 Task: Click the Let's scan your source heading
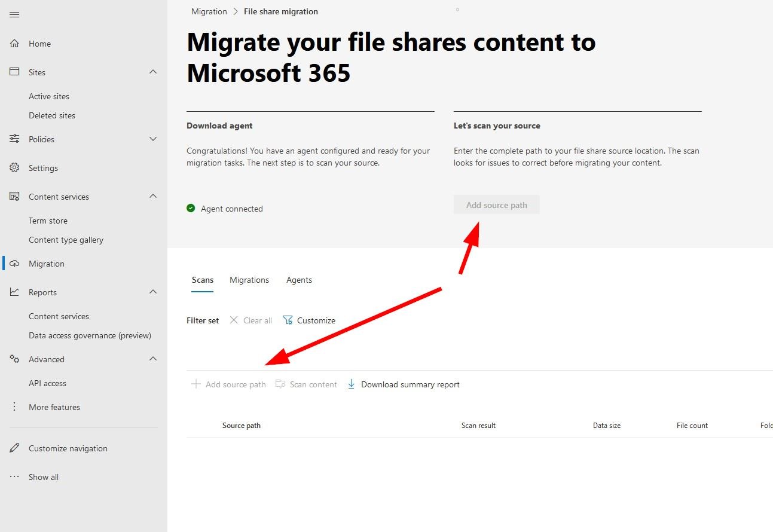[x=497, y=126]
